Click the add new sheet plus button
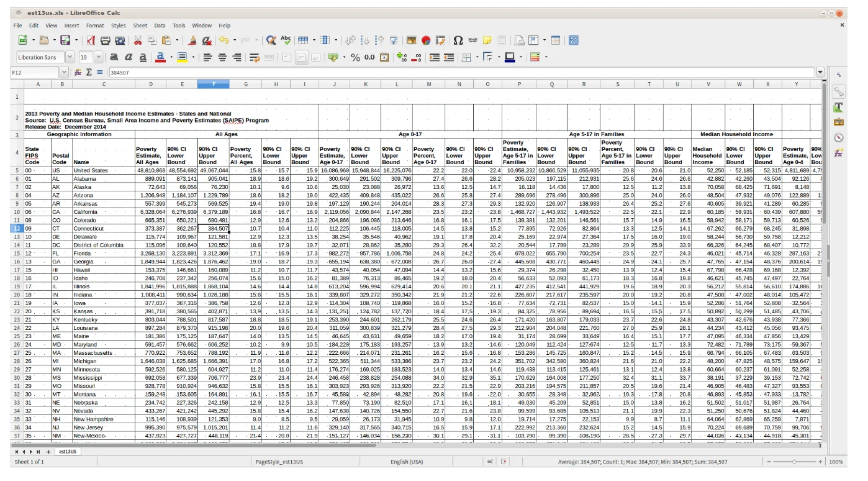Viewport: 868px width, 481px height. pos(48,452)
